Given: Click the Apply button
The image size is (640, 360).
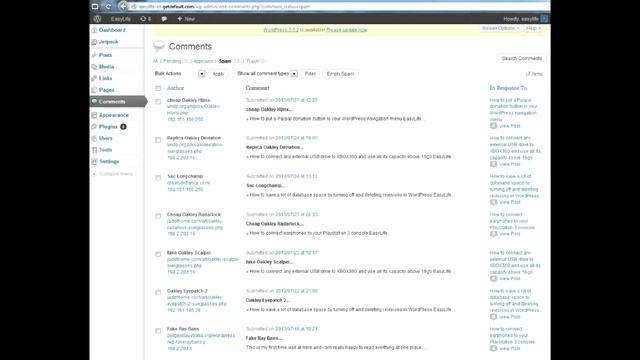Looking at the screenshot, I should pyautogui.click(x=218, y=74).
